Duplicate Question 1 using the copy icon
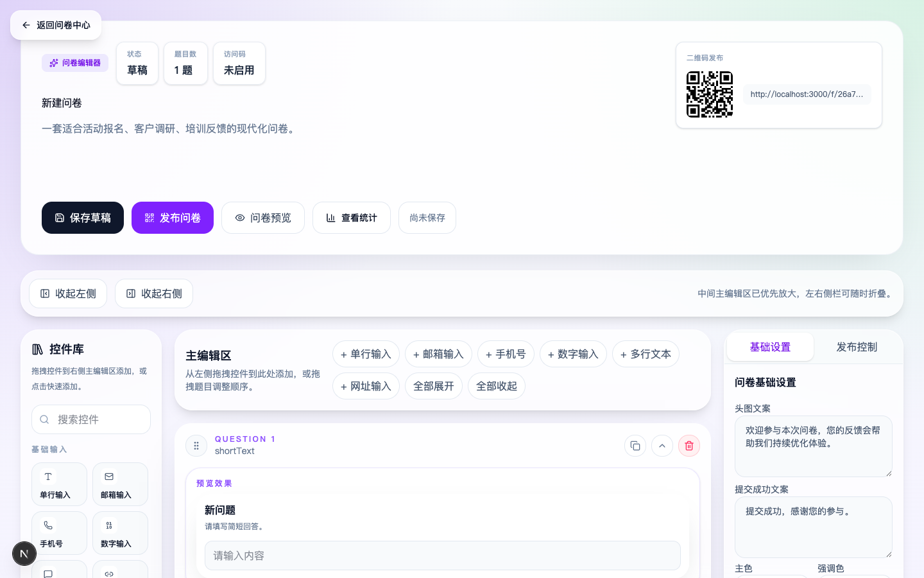Image resolution: width=924 pixels, height=578 pixels. (x=635, y=445)
